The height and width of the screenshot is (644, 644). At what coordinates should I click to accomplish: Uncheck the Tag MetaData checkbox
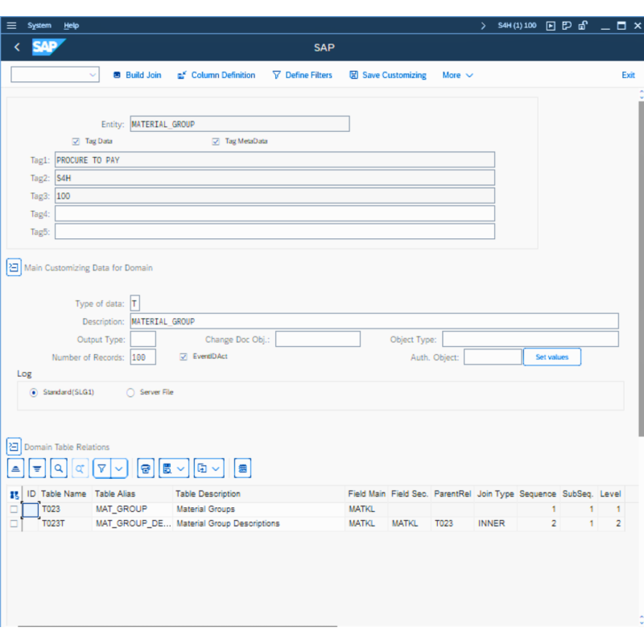(216, 141)
